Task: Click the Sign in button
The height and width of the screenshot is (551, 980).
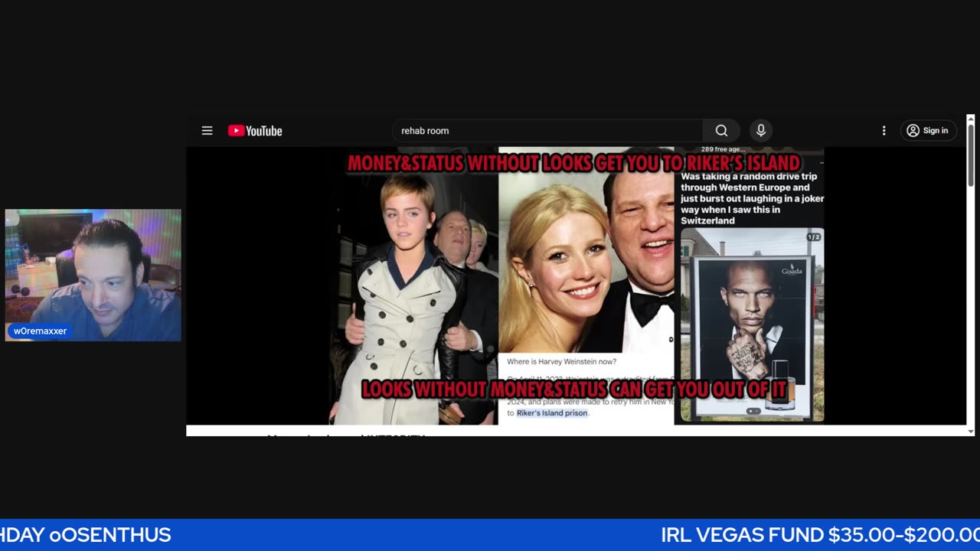Action: (x=928, y=131)
